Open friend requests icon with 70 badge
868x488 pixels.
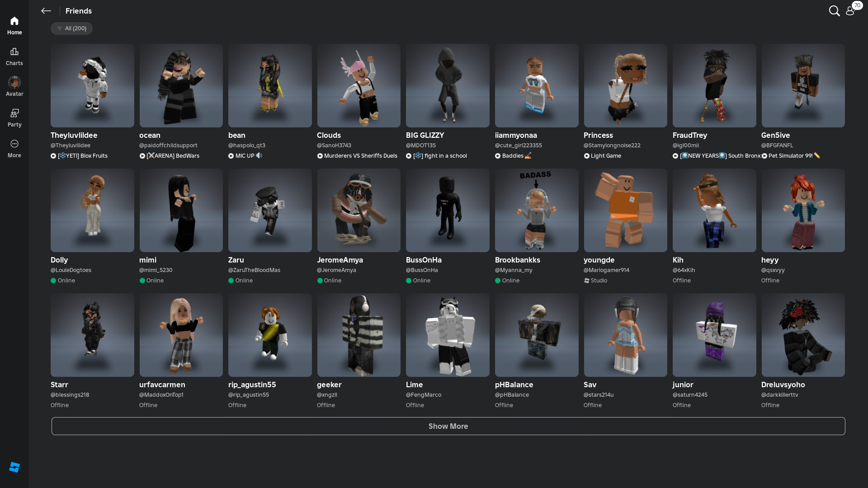(850, 11)
